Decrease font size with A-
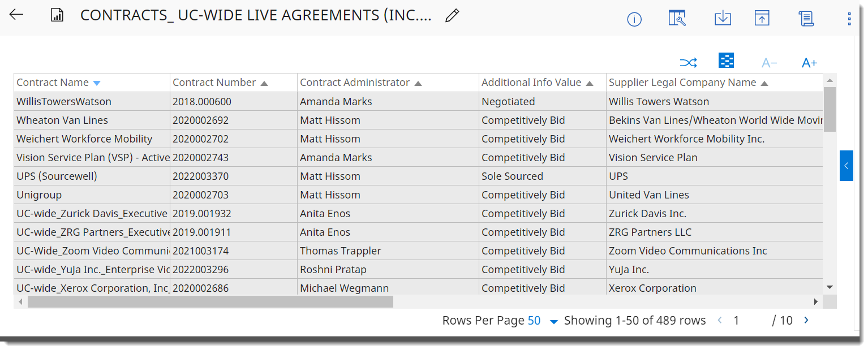The image size is (868, 350). [769, 63]
